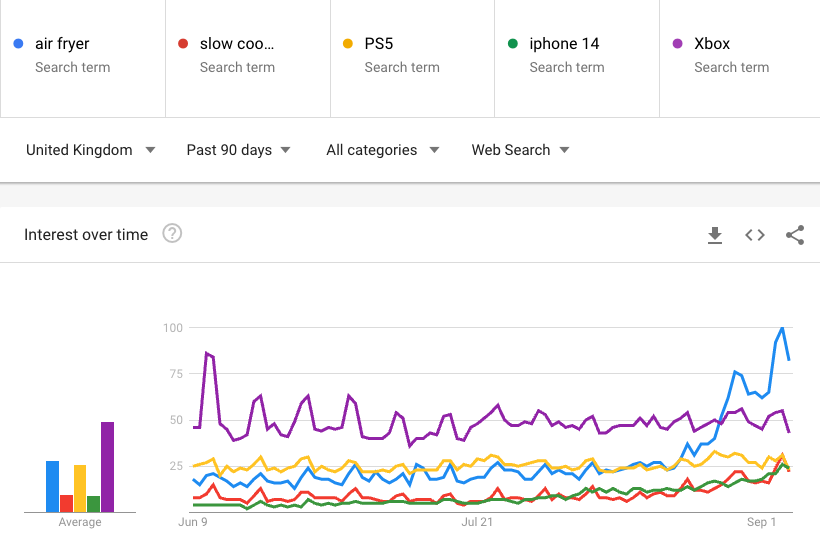Share the Interest over time chart
820x543 pixels.
pos(795,235)
